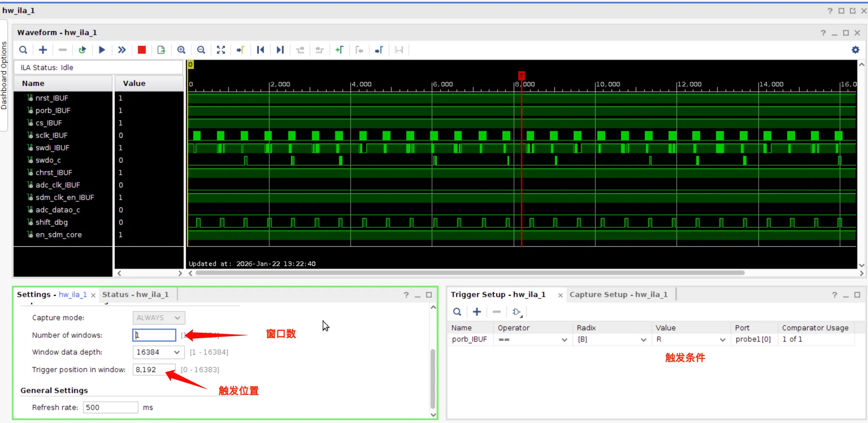Add a probe in Trigger Setup
Viewport: 868px width, 423px height.
tap(477, 312)
